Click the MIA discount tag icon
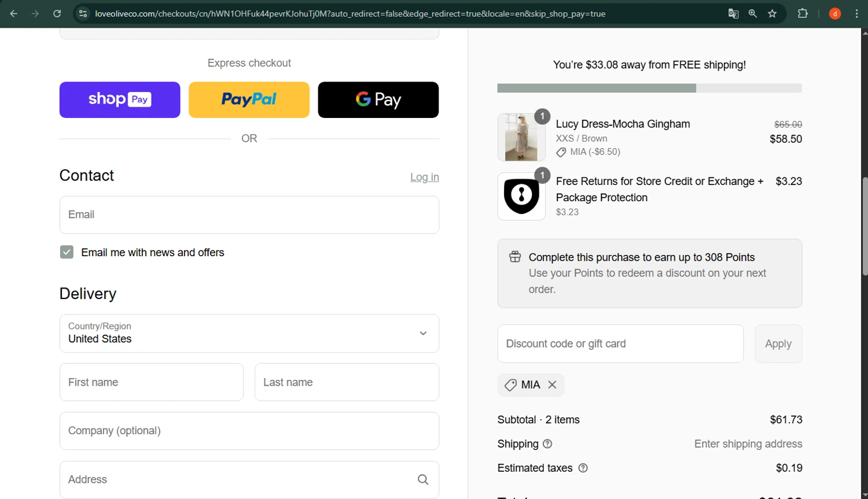 click(x=510, y=385)
